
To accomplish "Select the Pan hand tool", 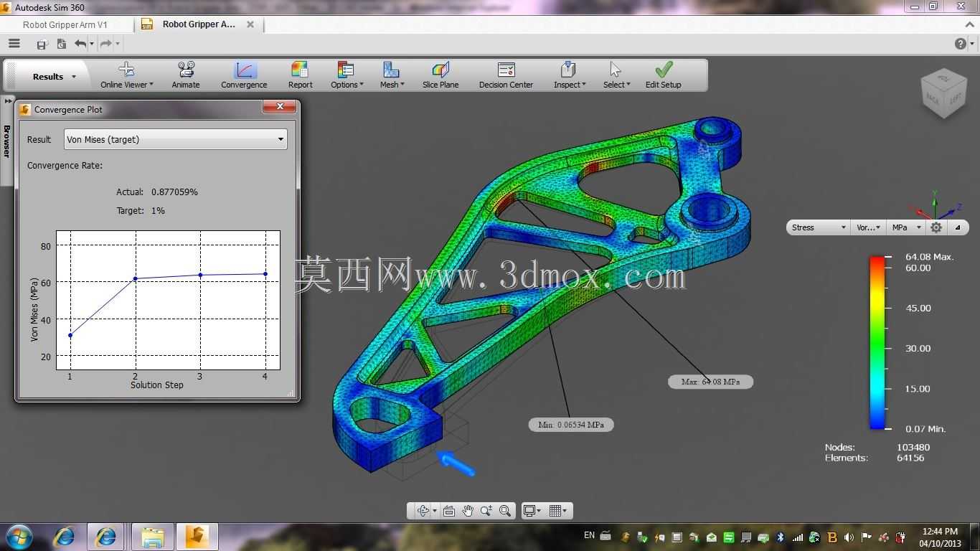I will coord(468,511).
